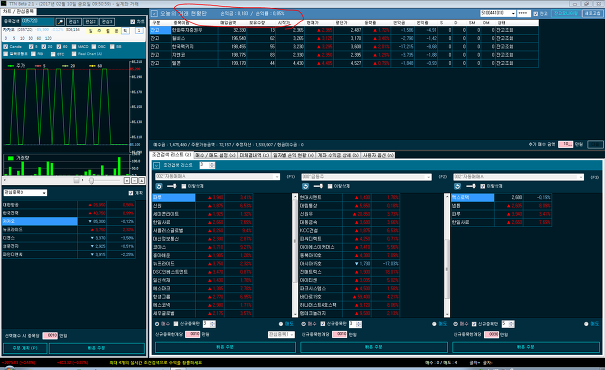This screenshot has width=605, height=370.
Task: Select the highlighted watchlist row priced 85,300
Action: [x=69, y=221]
